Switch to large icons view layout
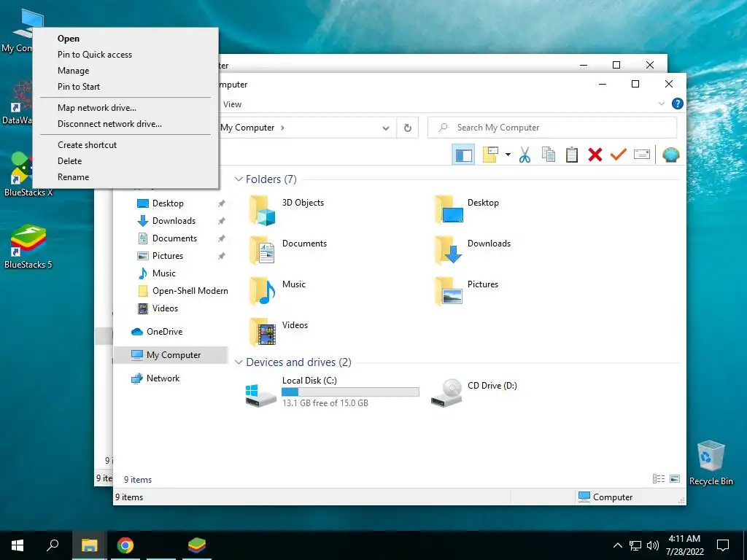The height and width of the screenshot is (560, 747). click(675, 479)
